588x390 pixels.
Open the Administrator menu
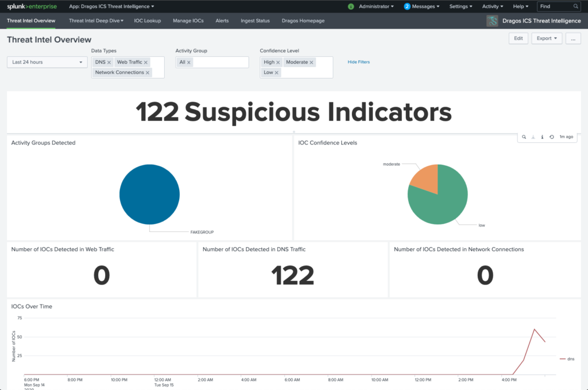(x=376, y=6)
